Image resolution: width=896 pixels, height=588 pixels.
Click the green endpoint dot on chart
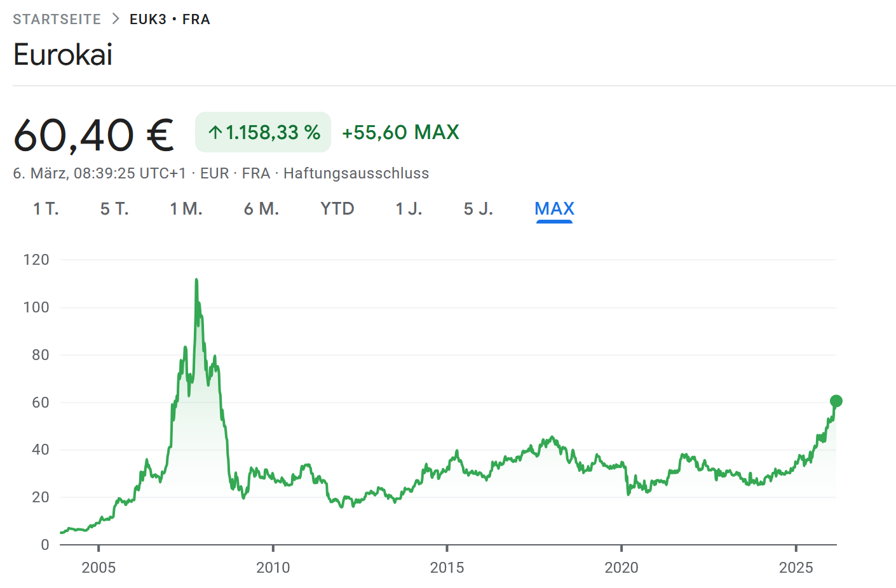point(836,401)
